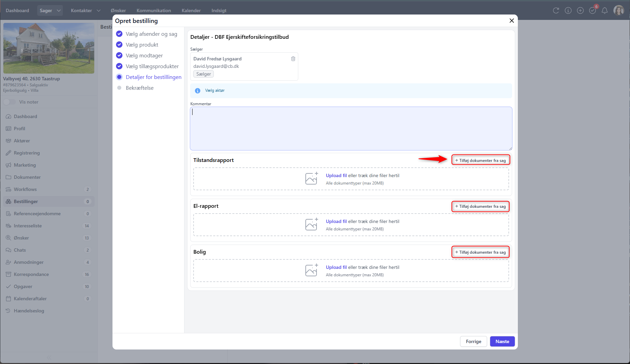Screen dimensions: 630x364
Task: Click into the Kommentar text area
Action: (x=351, y=129)
